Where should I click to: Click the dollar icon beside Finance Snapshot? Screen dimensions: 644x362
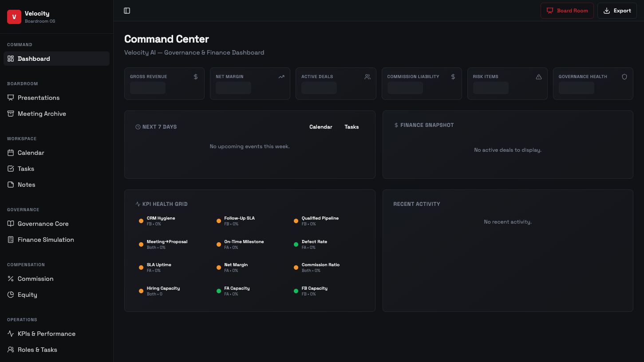(396, 125)
